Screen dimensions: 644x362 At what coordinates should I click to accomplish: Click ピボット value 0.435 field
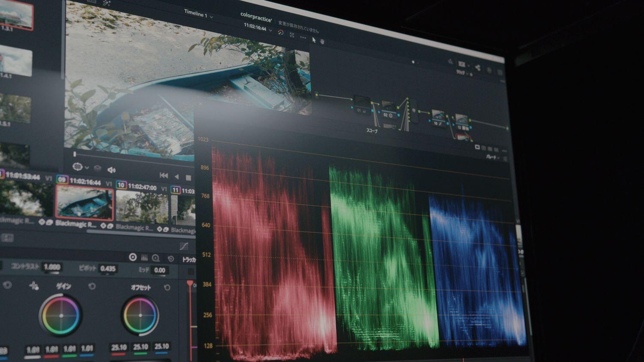click(x=108, y=268)
